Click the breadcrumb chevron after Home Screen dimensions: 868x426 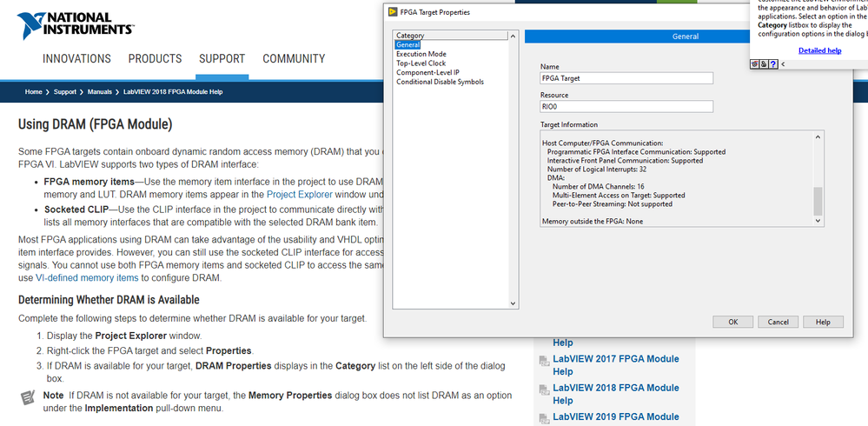[48, 92]
